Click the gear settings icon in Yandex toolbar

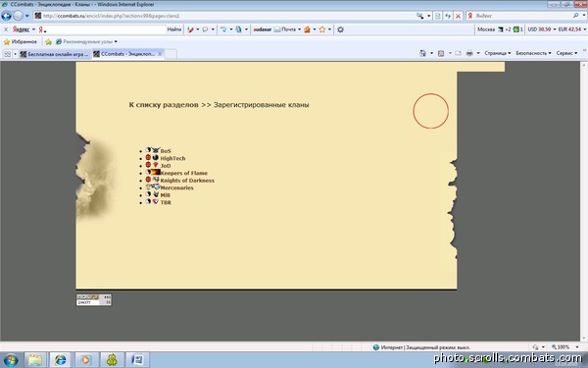pyautogui.click(x=340, y=29)
